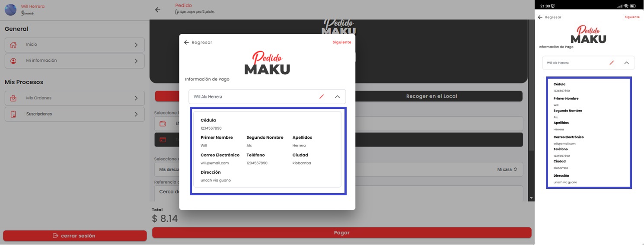
Task: Expand the Inicio chevron arrow
Action: pos(136,45)
